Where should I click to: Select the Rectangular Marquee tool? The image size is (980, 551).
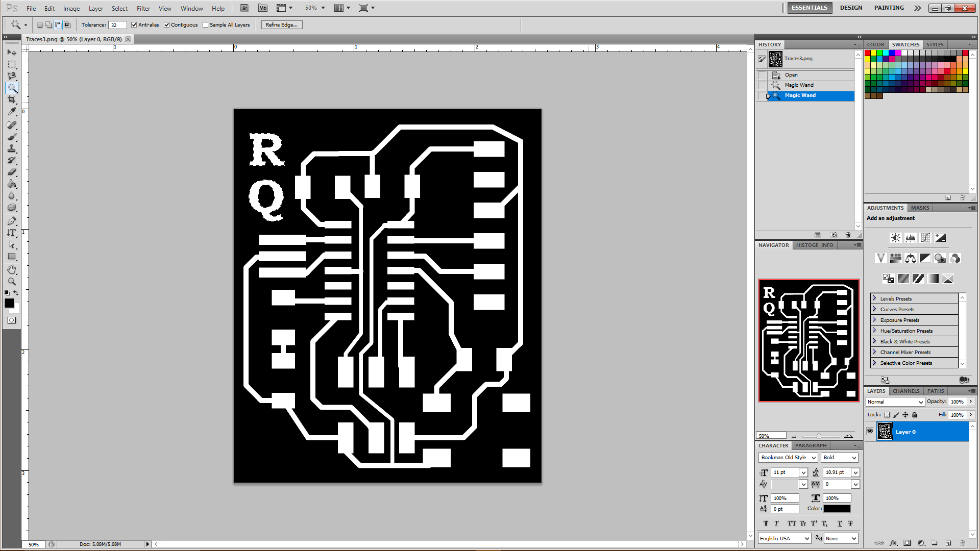coord(11,64)
